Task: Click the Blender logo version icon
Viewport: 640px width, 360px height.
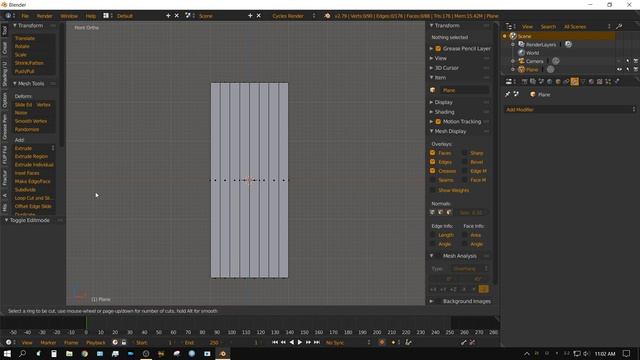Action: point(327,16)
